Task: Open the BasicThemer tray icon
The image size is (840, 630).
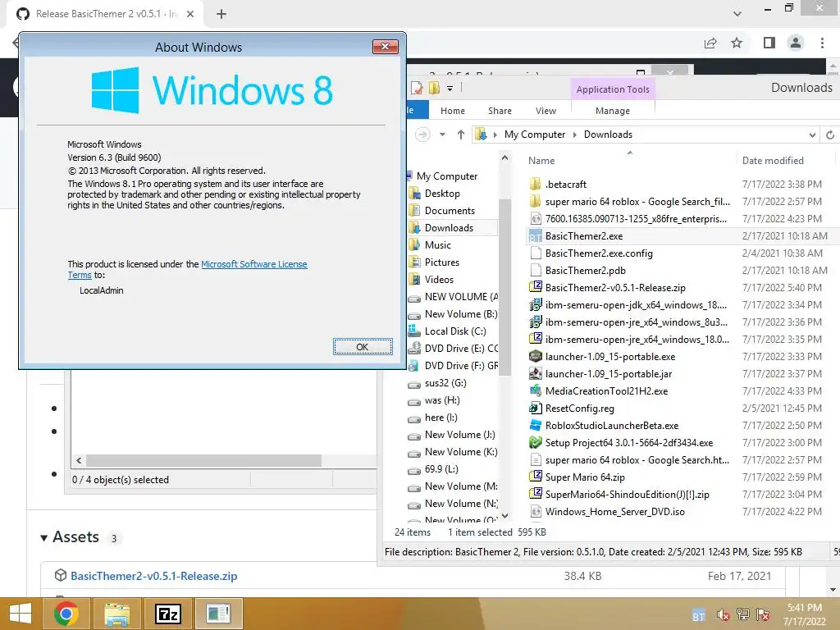Action: pos(699,616)
